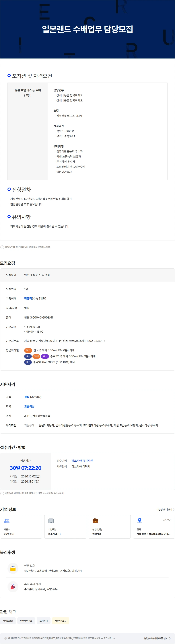Click 서울 종로구 삼일대로30길 21 address text
Screen dimensions: 175x644
click(59, 341)
